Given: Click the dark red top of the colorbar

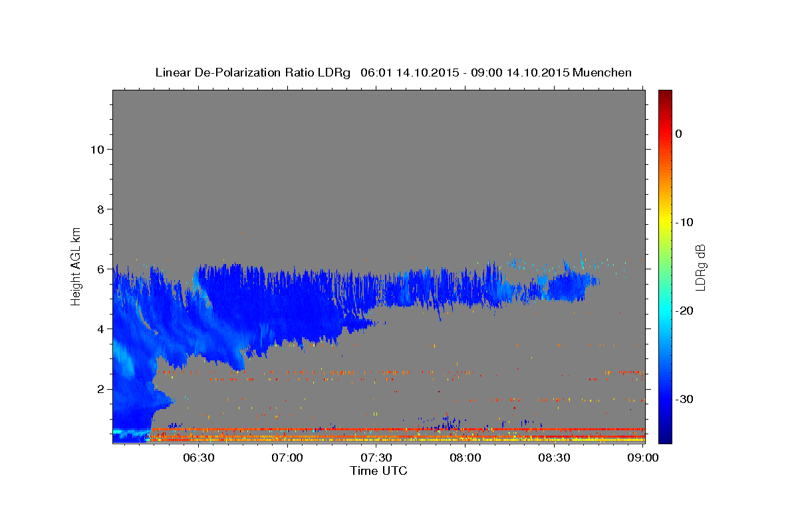Looking at the screenshot, I should tap(665, 94).
